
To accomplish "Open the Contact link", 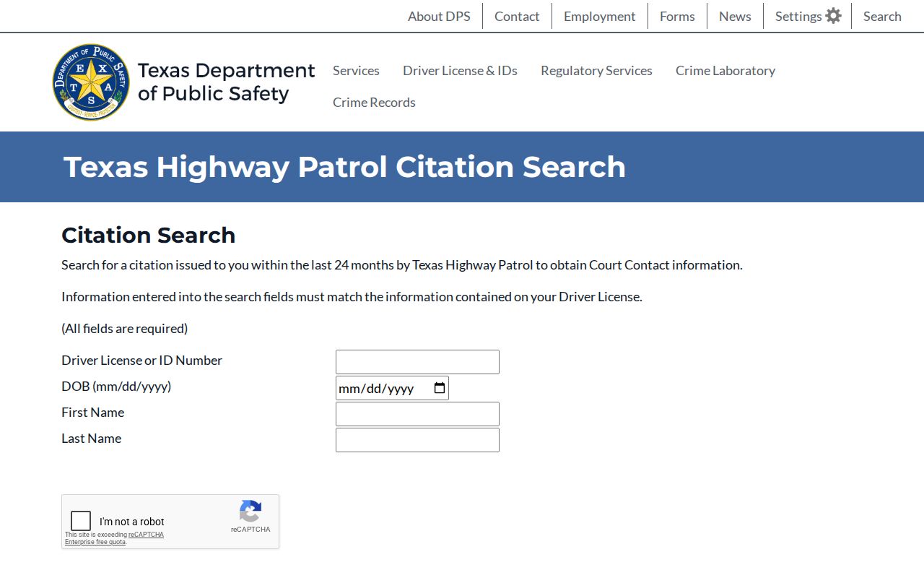I will click(x=517, y=16).
